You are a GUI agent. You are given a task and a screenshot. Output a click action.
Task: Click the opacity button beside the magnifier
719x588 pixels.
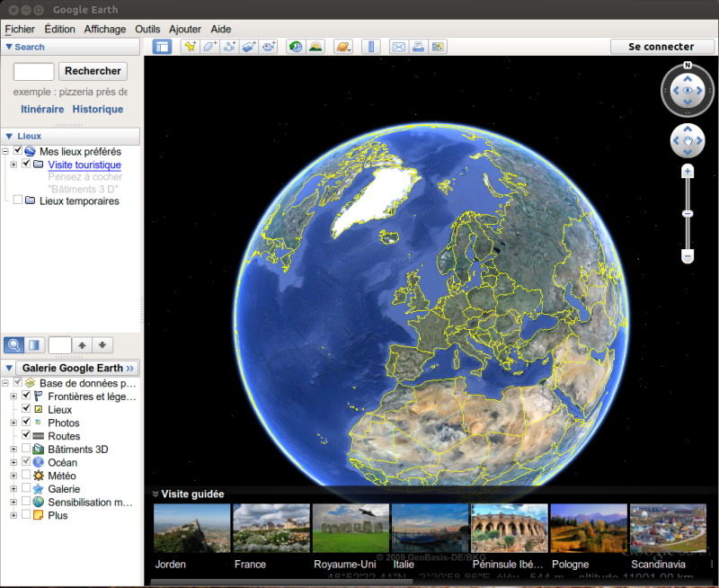coord(34,345)
